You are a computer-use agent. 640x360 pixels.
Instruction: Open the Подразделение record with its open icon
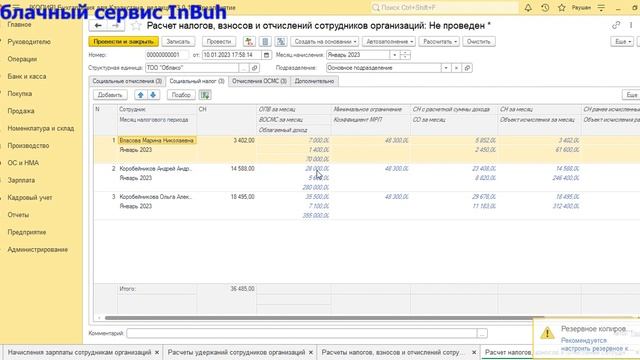[467, 68]
